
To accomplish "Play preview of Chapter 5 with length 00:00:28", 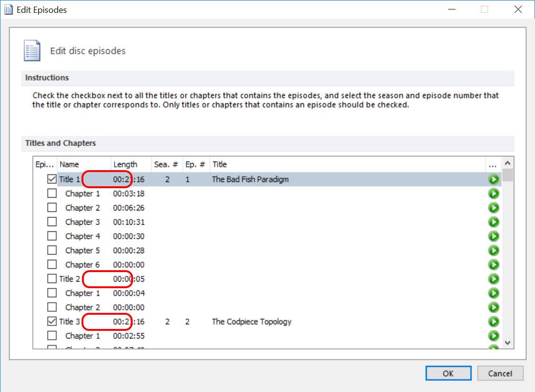I will pyautogui.click(x=493, y=250).
